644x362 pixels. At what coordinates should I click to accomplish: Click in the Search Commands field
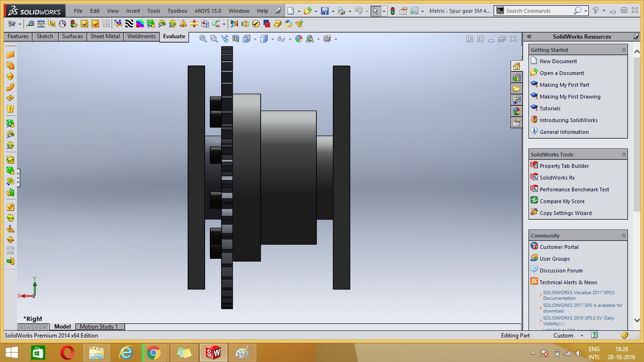point(538,11)
